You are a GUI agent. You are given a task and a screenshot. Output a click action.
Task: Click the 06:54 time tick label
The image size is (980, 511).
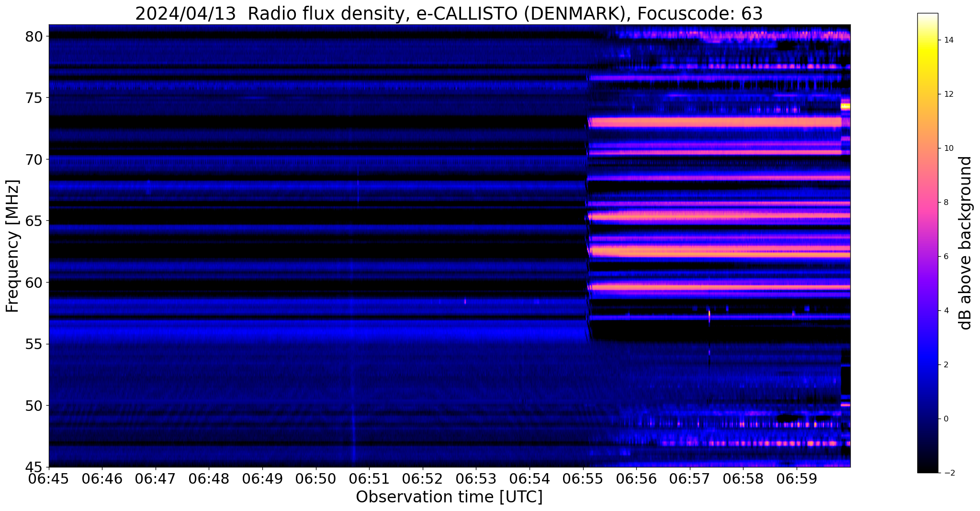(529, 478)
